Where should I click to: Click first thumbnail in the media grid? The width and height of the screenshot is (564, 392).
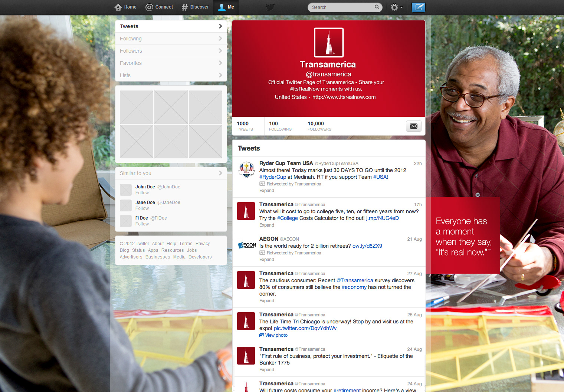(x=137, y=107)
